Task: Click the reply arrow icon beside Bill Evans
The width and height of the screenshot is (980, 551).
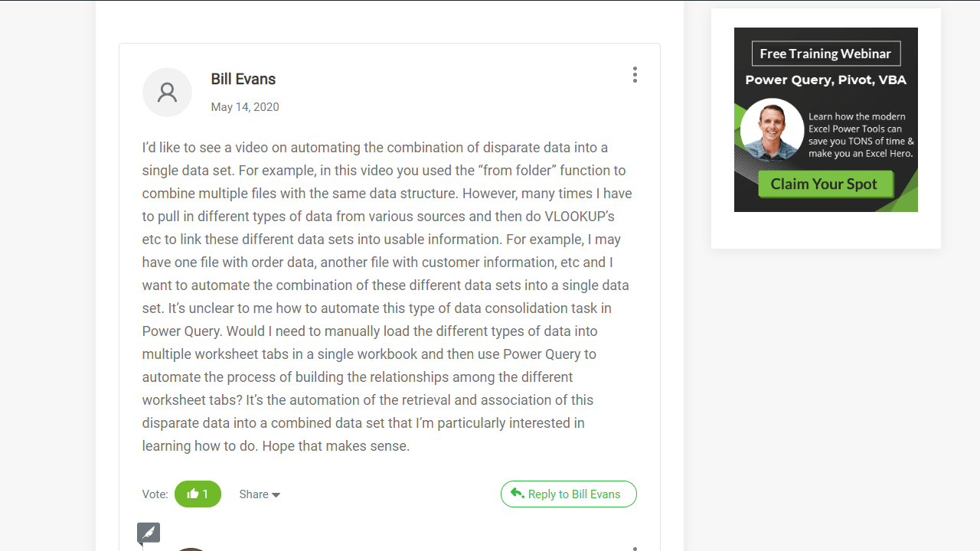Action: click(x=518, y=494)
